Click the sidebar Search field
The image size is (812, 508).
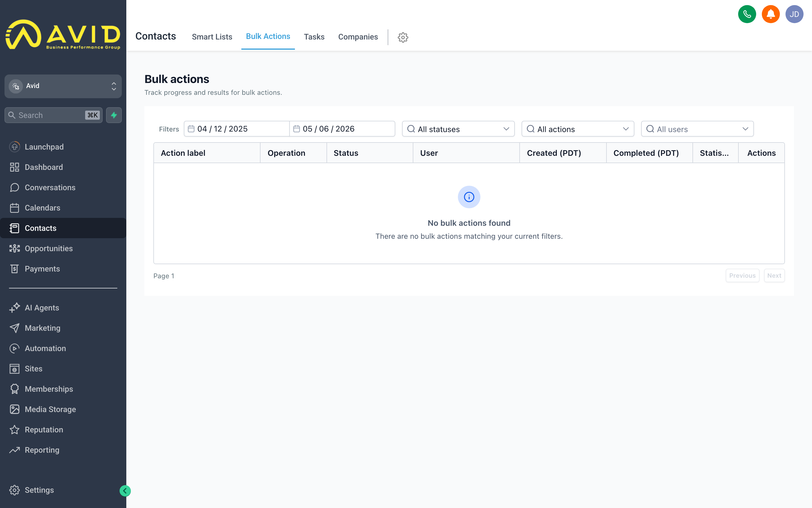click(53, 115)
